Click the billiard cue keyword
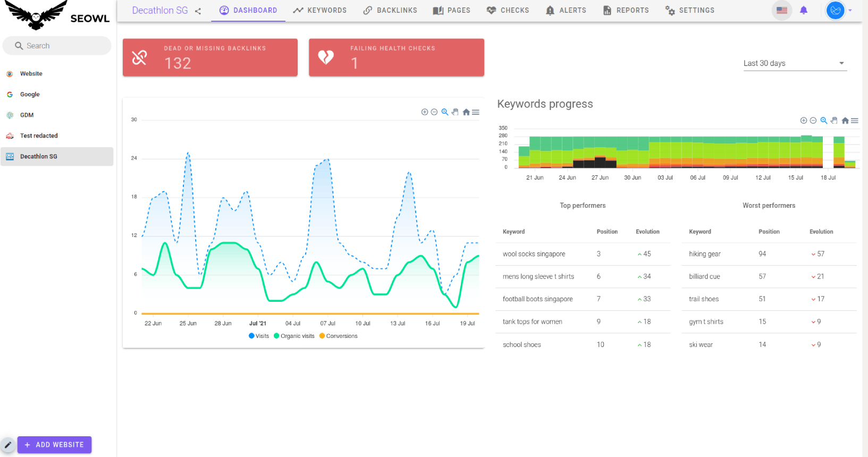The image size is (868, 457). 704,277
